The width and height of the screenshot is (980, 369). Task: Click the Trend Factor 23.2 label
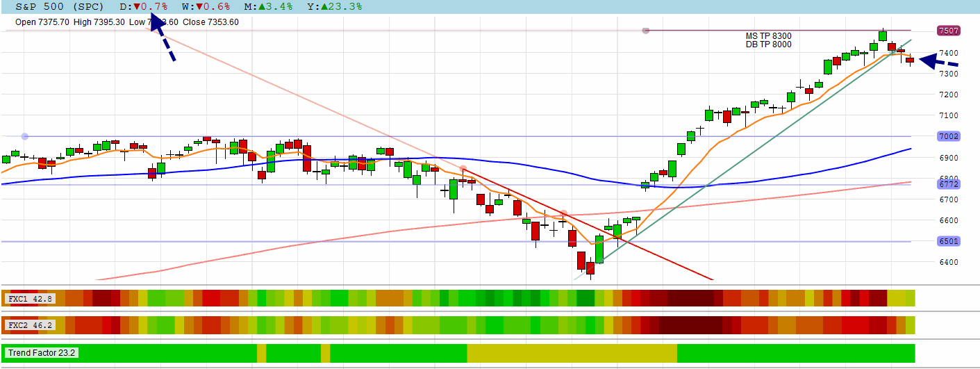point(41,353)
